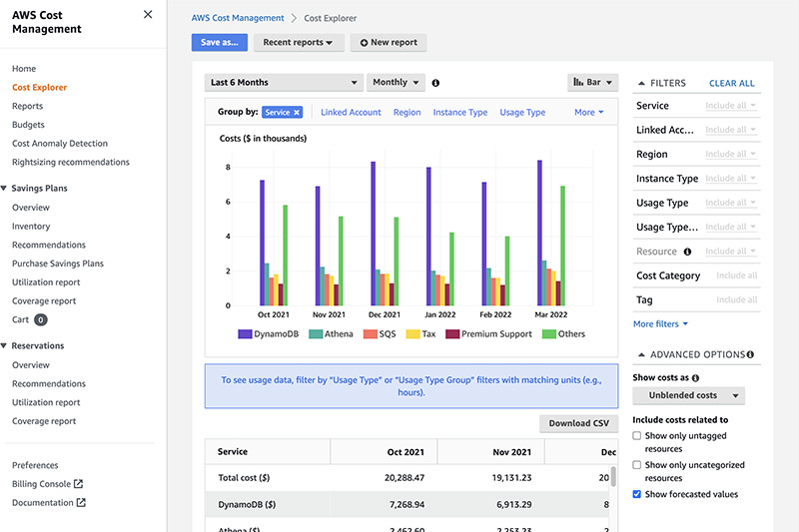The height and width of the screenshot is (532, 799).
Task: Close the AWS Cost Management sidebar
Action: click(148, 14)
